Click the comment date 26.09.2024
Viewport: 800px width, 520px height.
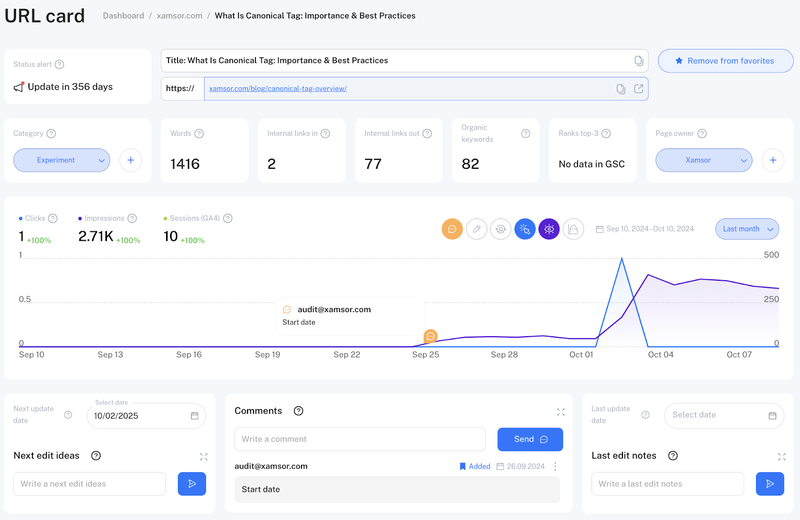click(x=526, y=466)
